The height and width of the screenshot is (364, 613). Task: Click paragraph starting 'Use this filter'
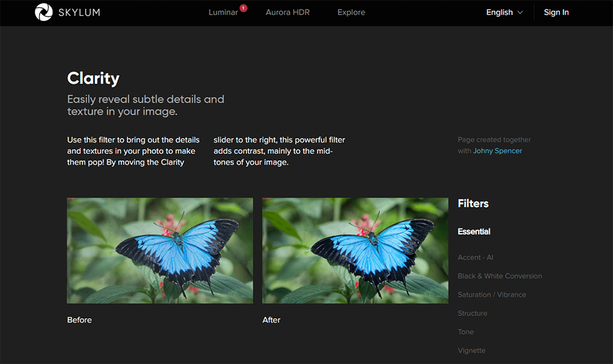[133, 151]
